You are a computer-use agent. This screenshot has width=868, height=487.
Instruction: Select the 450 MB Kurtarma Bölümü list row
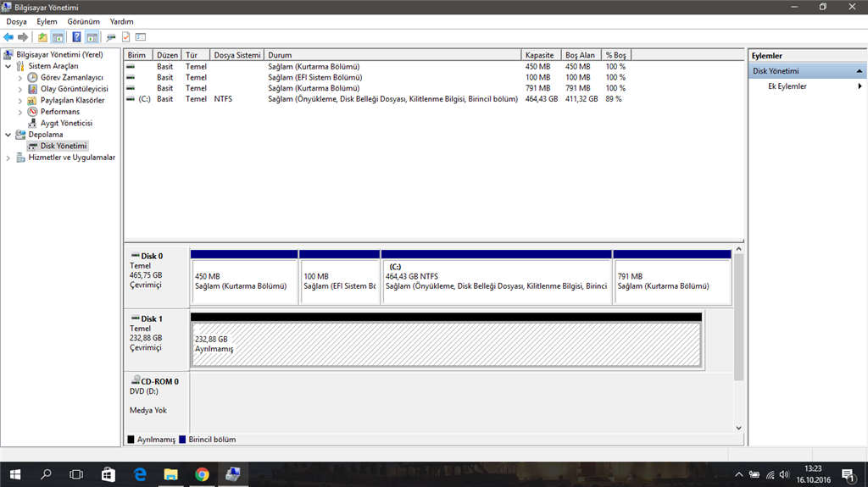point(376,66)
